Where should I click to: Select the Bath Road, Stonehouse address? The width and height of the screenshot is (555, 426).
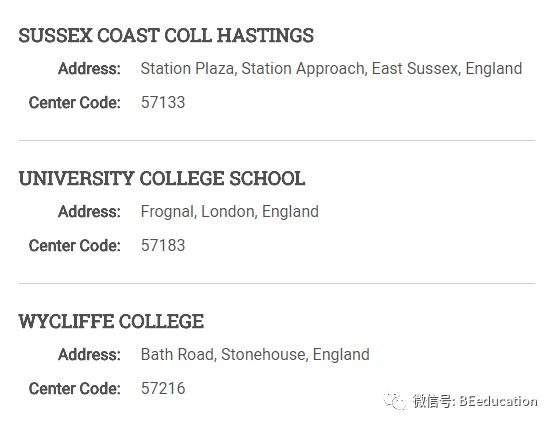point(255,355)
